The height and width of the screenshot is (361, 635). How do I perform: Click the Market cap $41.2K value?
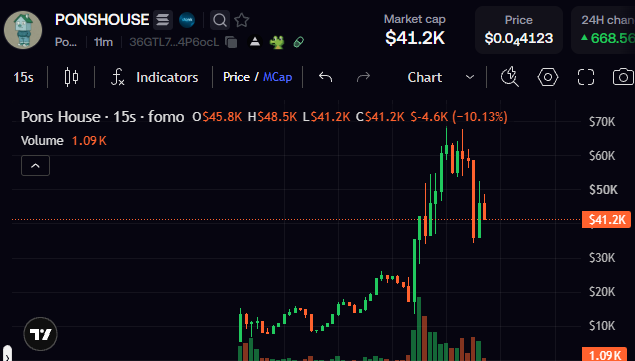[415, 38]
